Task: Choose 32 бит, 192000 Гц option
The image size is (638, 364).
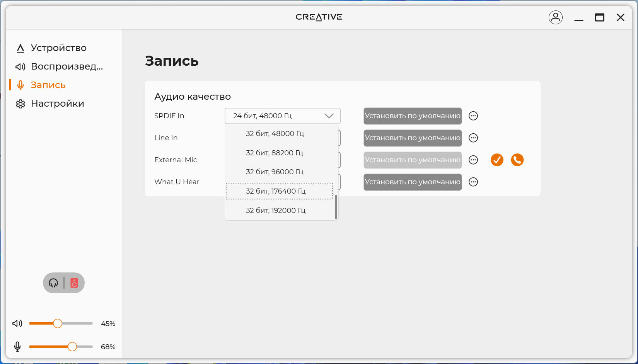Action: pos(279,211)
